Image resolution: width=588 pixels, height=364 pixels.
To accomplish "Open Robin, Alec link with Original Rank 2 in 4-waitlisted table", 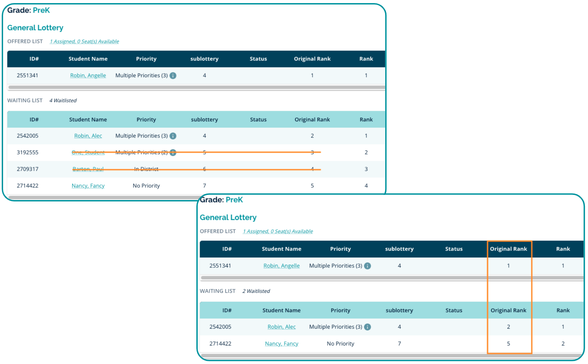I will click(x=88, y=136).
